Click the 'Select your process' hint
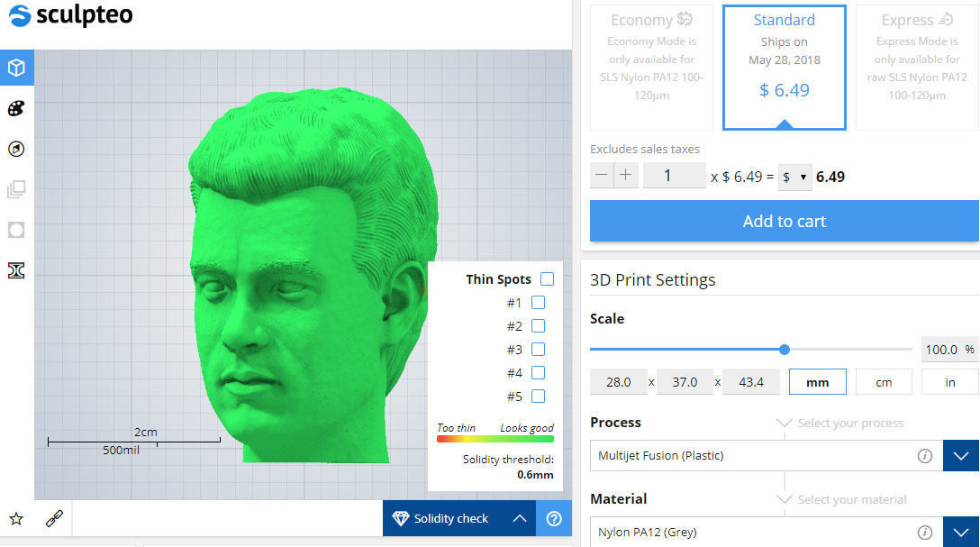This screenshot has height=547, width=980. tap(850, 424)
